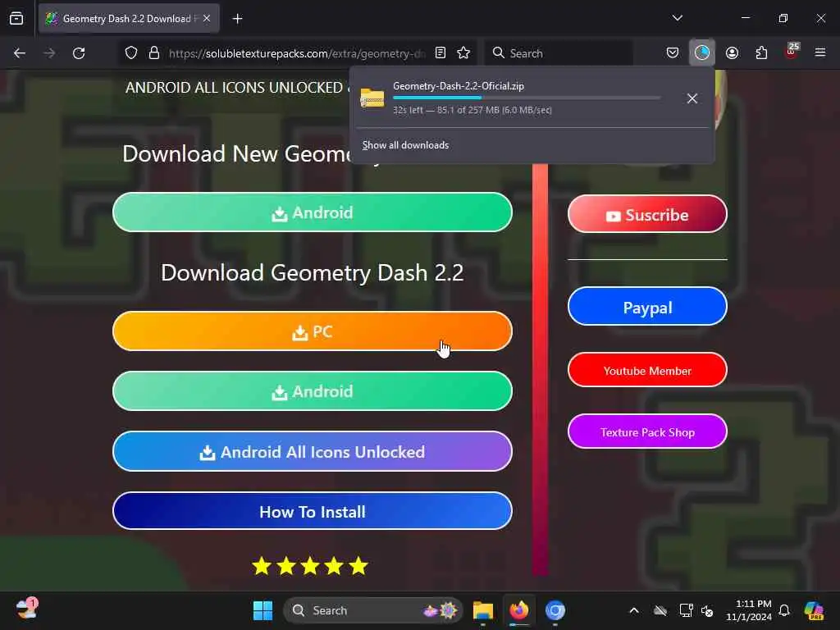This screenshot has height=630, width=840.
Task: Click the second green Android download button
Action: click(313, 391)
